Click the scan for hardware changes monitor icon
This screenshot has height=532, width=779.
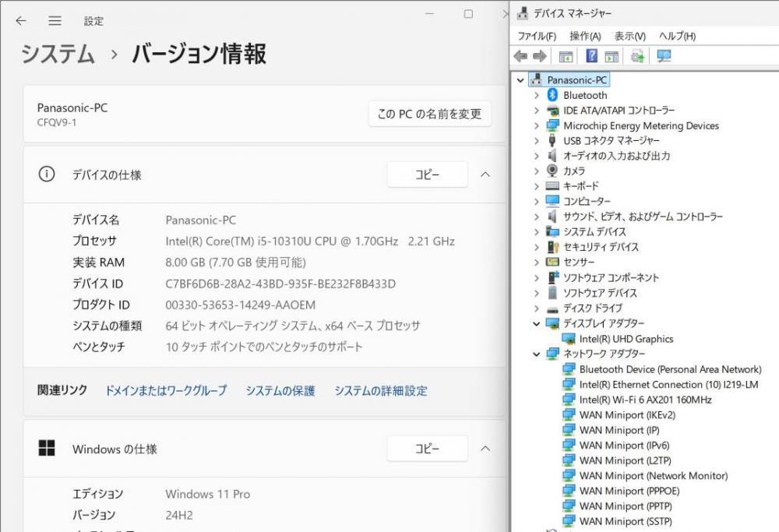pyautogui.click(x=664, y=56)
